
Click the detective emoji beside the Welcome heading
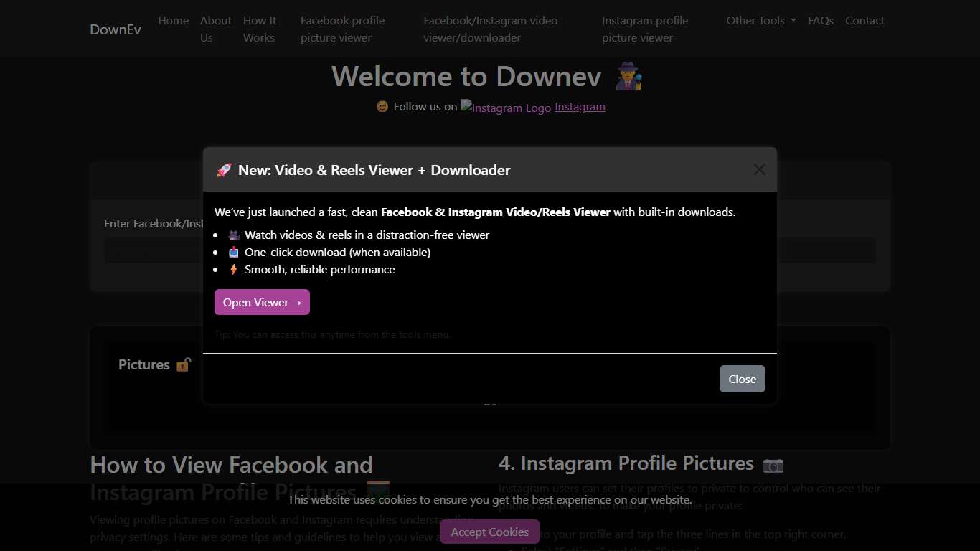point(628,76)
